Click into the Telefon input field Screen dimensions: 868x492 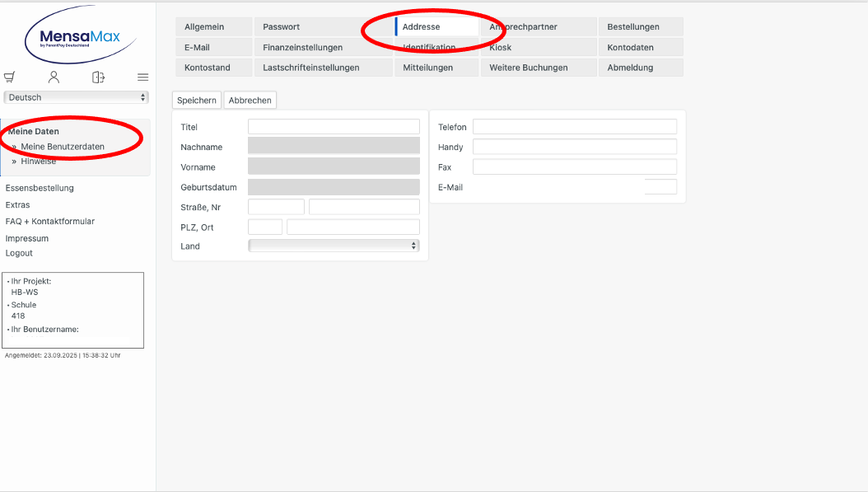[x=574, y=127]
